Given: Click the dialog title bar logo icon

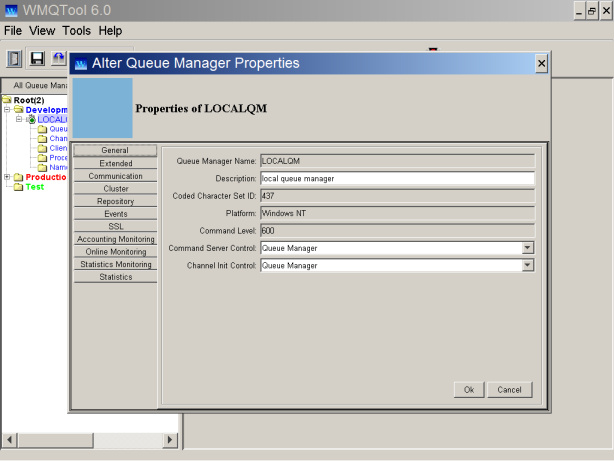Looking at the screenshot, I should tap(81, 64).
